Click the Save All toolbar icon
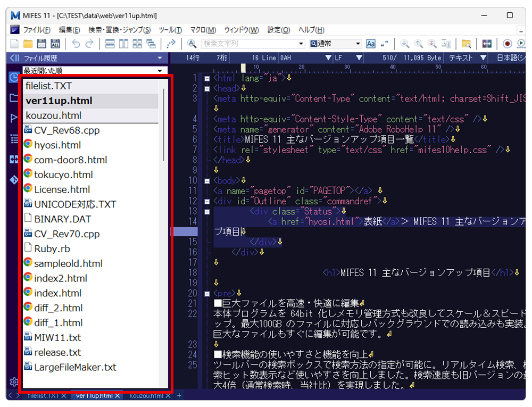The width and height of the screenshot is (532, 407). 55,44
